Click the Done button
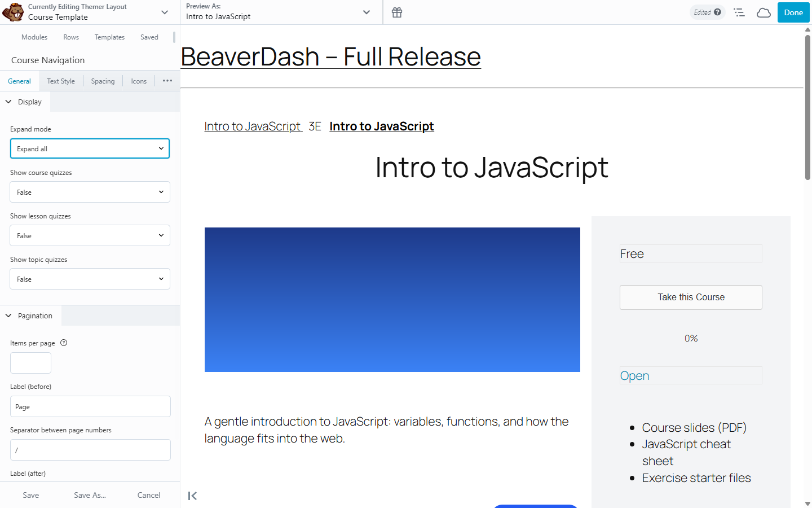Image resolution: width=812 pixels, height=508 pixels. click(793, 12)
